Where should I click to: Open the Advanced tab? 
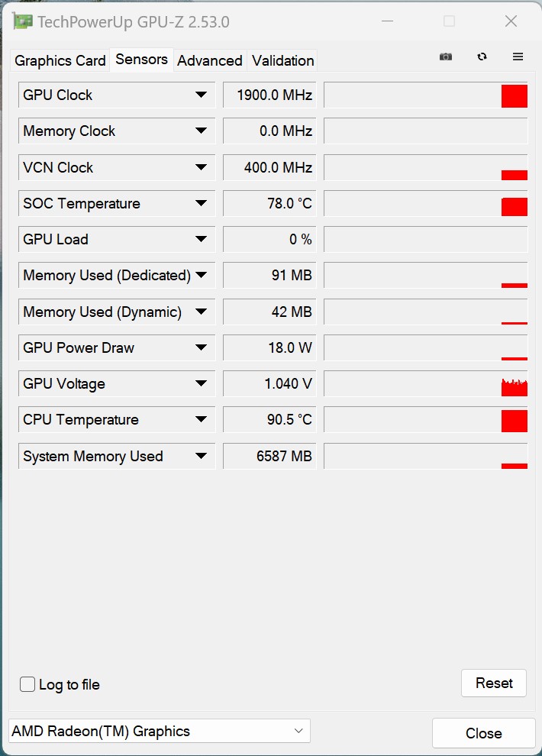210,61
